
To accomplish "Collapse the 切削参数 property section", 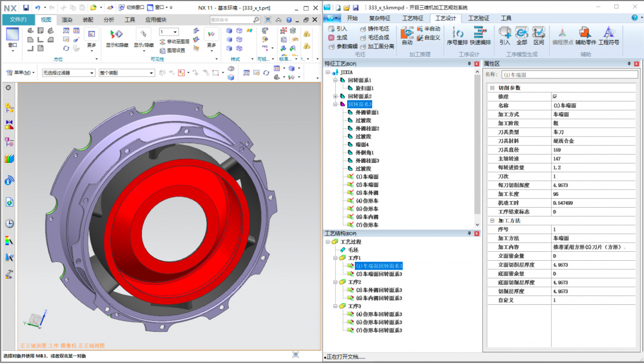I will [492, 88].
